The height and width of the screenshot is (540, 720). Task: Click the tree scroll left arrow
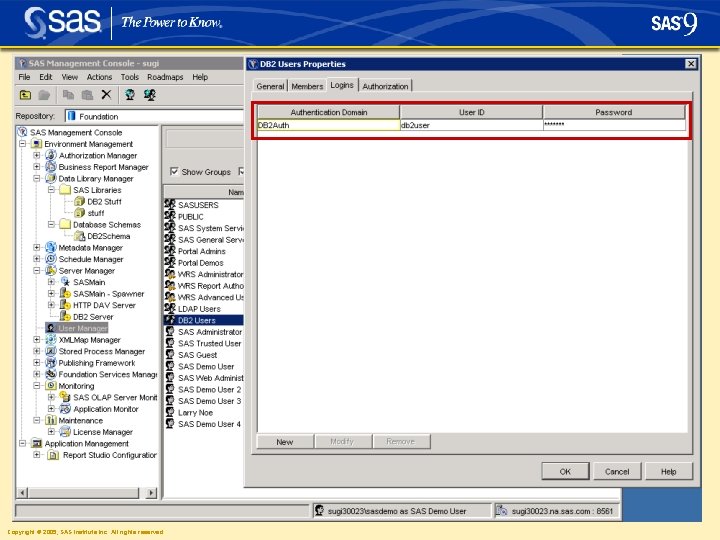click(22, 493)
